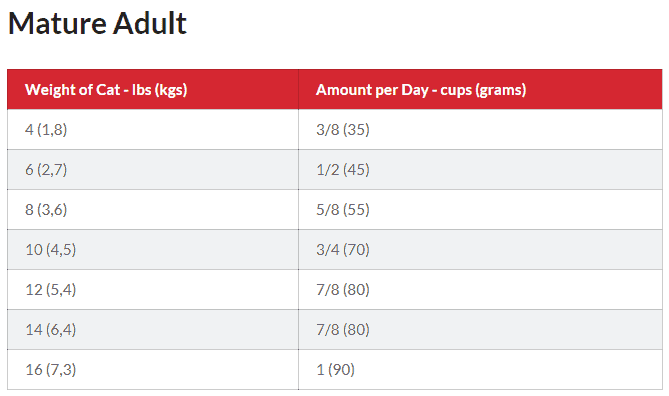Click the word Adult in the heading
Image resolution: width=669 pixels, height=396 pixels.
(x=150, y=23)
